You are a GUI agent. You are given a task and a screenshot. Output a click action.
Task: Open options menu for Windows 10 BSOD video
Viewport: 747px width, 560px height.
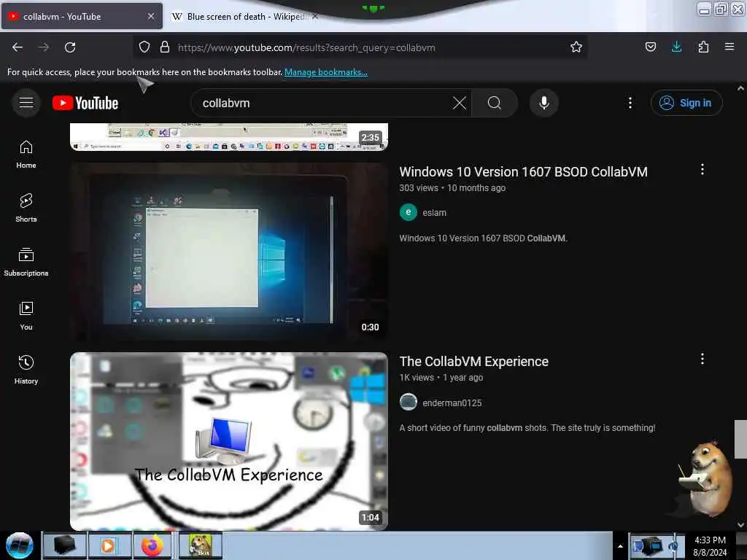(702, 169)
